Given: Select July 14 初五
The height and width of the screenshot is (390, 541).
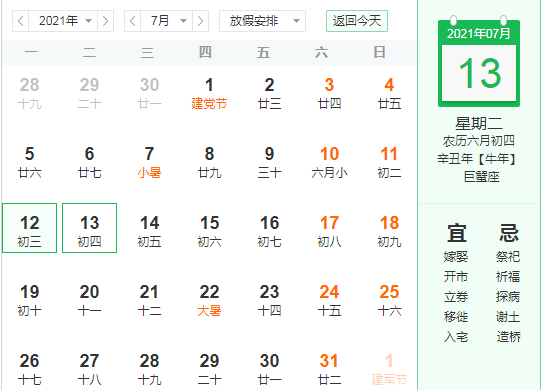Looking at the screenshot, I should tap(149, 231).
